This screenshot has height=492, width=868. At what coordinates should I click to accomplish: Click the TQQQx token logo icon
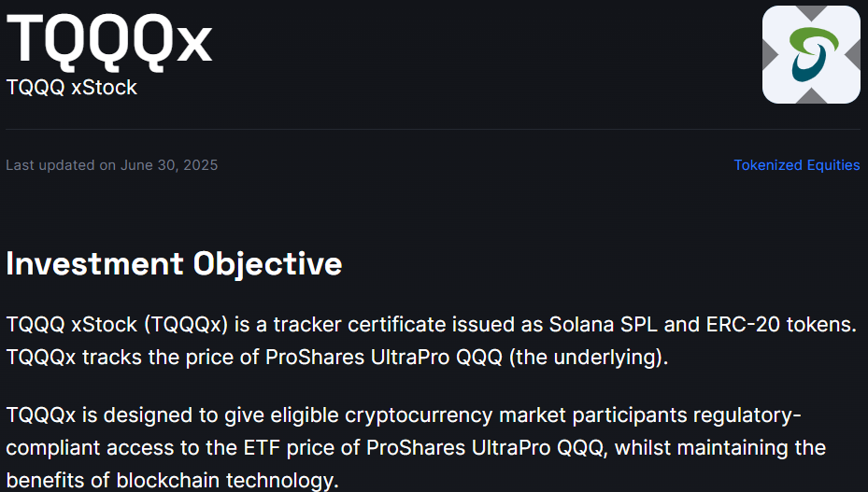pos(811,54)
